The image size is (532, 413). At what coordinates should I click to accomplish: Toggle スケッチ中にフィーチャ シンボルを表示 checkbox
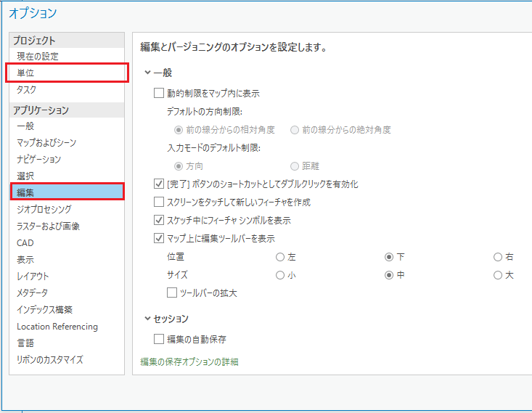(159, 220)
